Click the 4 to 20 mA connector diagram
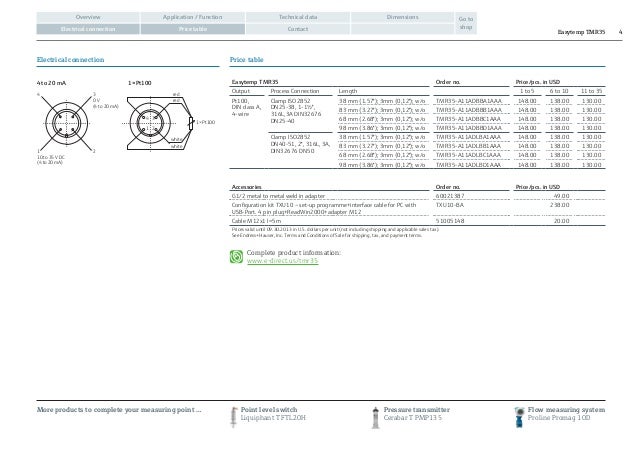The width and height of the screenshot is (638, 452). [x=67, y=123]
